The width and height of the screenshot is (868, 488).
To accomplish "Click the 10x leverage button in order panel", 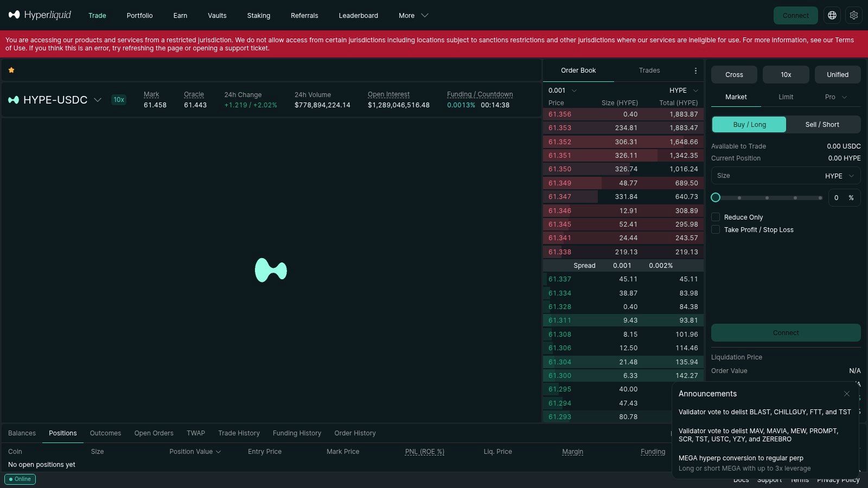I will 786,75.
